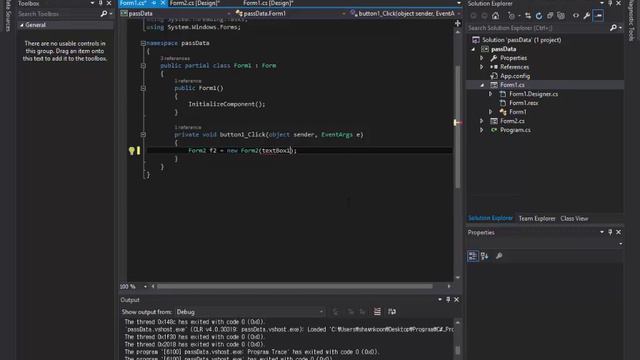The width and height of the screenshot is (640, 360).
Task: Click the Collapse All icon in Solution Explorer
Action: tap(550, 16)
